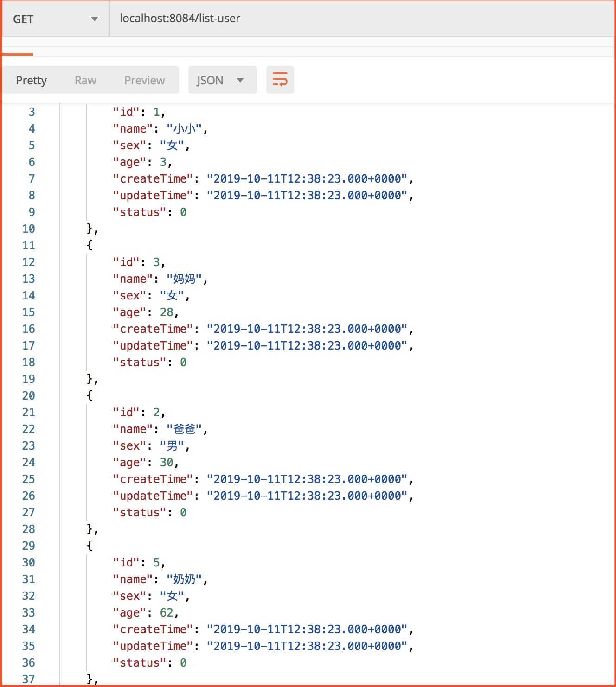Open the JSON format dropdown
Viewport: 616px width, 687px height.
222,80
